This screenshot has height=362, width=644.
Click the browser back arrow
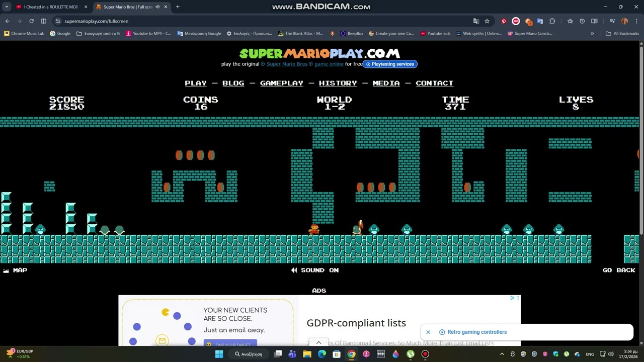click(x=7, y=21)
